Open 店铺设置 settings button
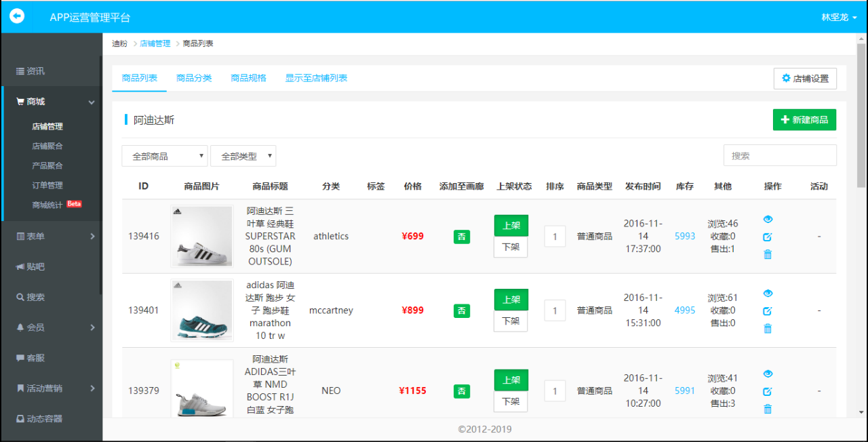Viewport: 868px width, 442px height. tap(805, 79)
